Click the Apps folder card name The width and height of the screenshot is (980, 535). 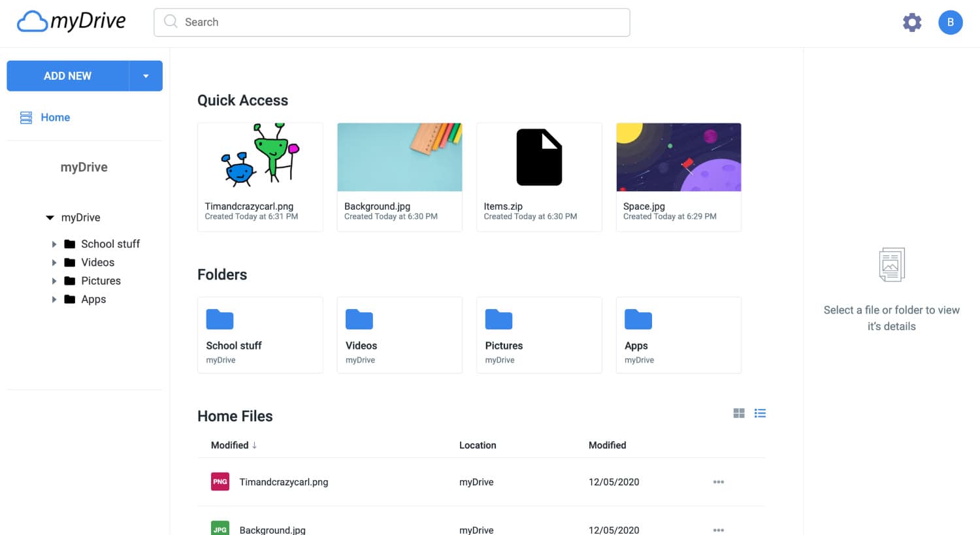pos(636,346)
